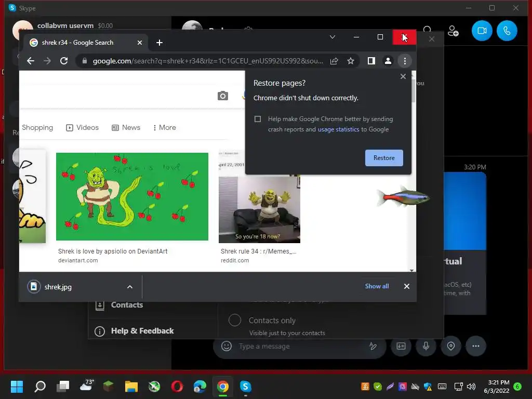Enable sending crash reports checkbox
This screenshot has height=399, width=532.
[x=258, y=119]
